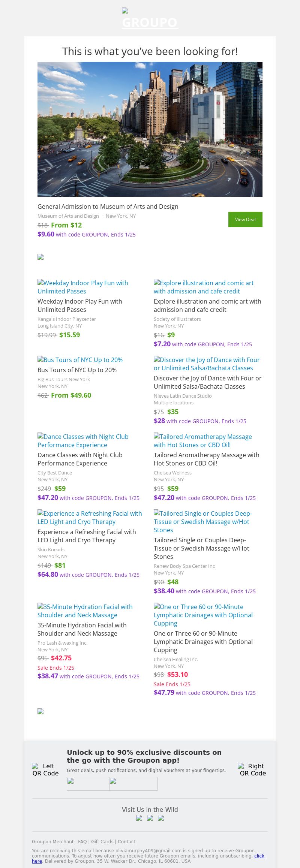Click the Left QR Code image

point(45,770)
